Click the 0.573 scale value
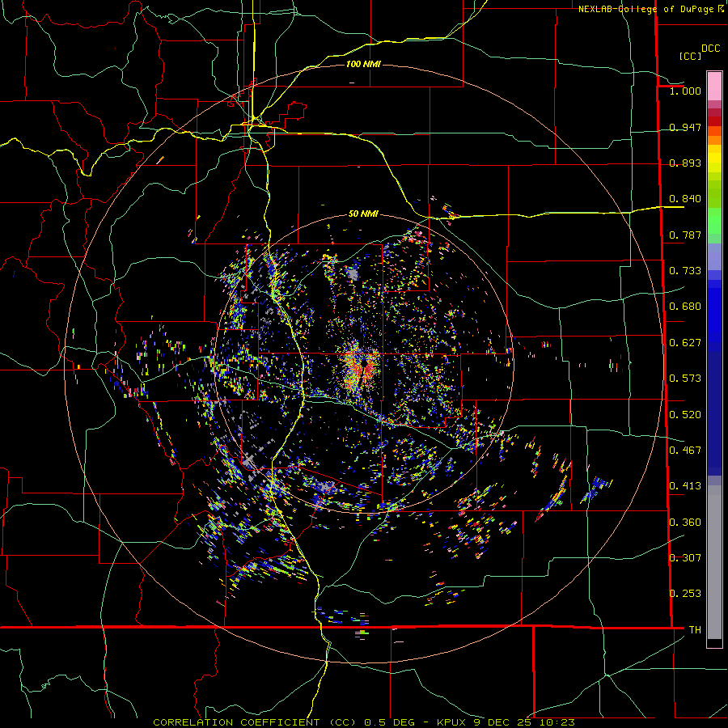 pos(685,379)
